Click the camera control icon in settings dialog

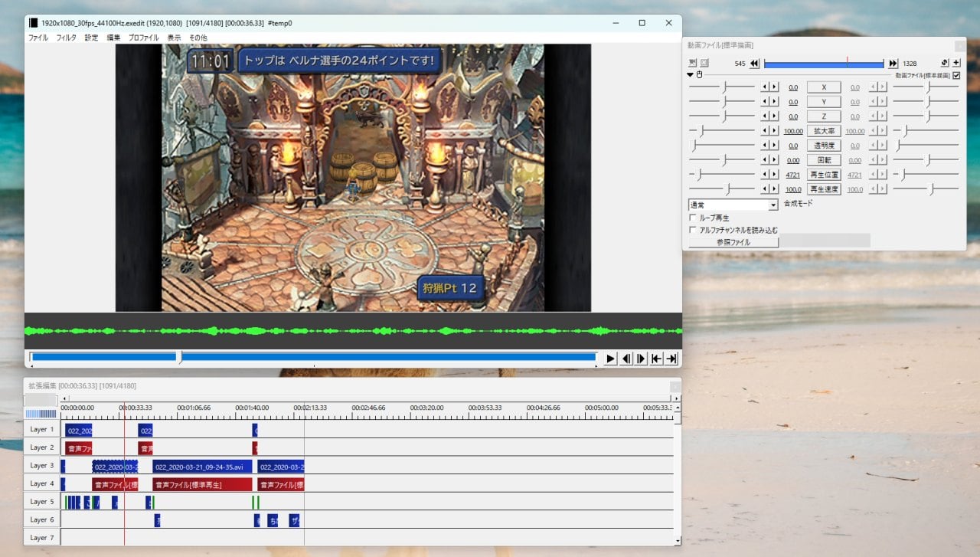(692, 63)
